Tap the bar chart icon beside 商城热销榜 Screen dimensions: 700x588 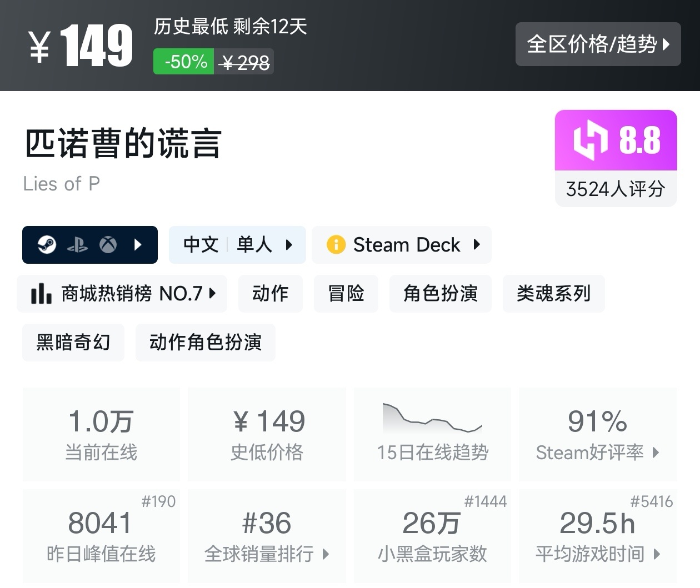click(41, 293)
